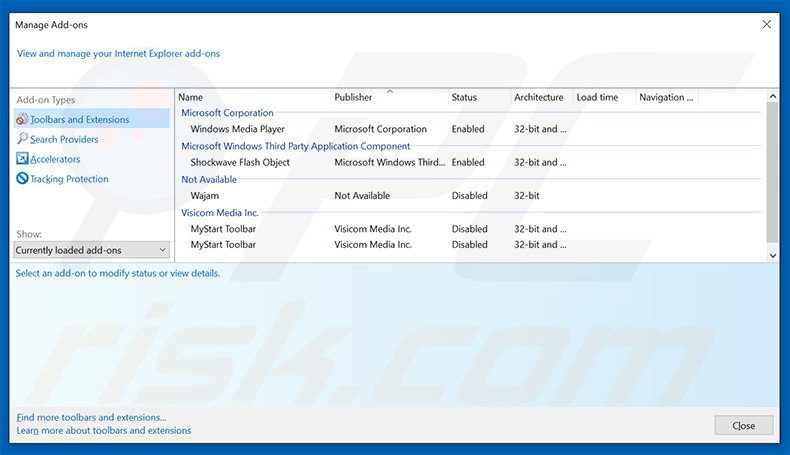Collapse the Microsoft Corporation group header
This screenshot has width=790, height=455.
227,113
